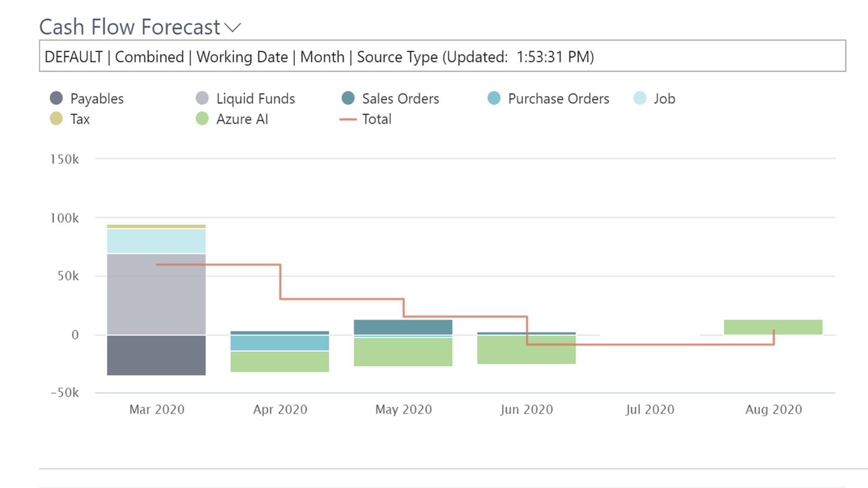
Task: Toggle the Tax legend circle
Action: [x=56, y=119]
